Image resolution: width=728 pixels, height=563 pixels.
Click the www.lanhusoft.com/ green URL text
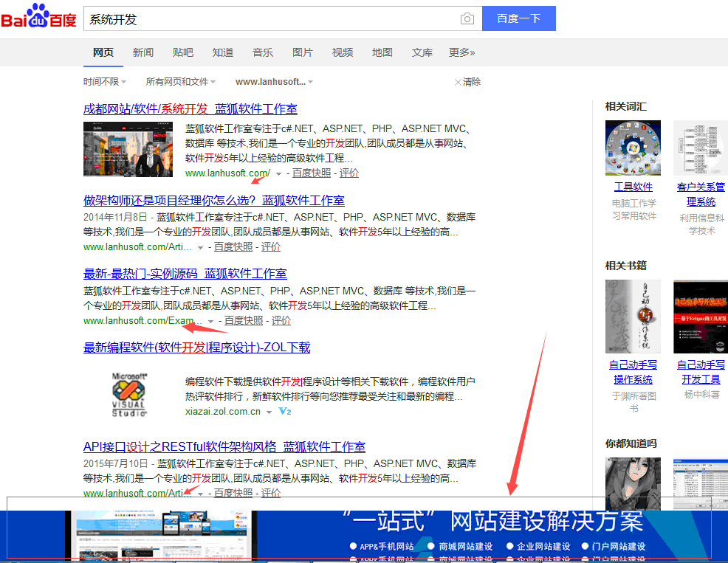227,173
